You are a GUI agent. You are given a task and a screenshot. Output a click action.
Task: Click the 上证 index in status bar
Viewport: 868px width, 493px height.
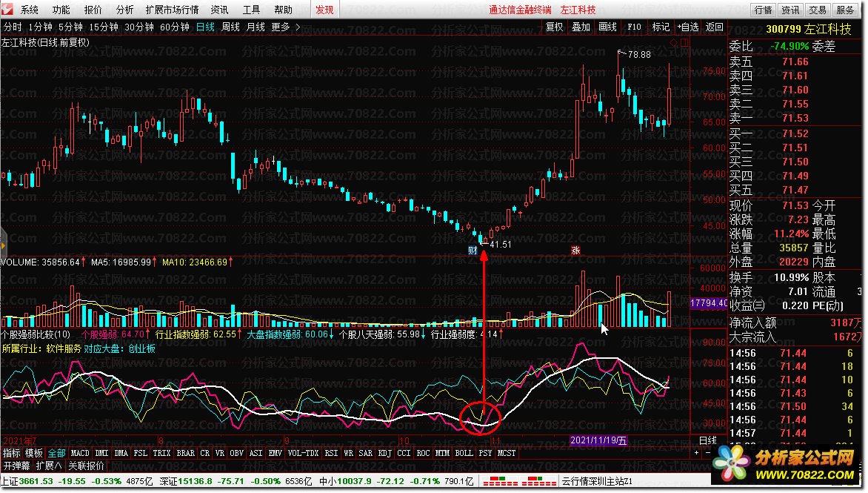coord(77,481)
